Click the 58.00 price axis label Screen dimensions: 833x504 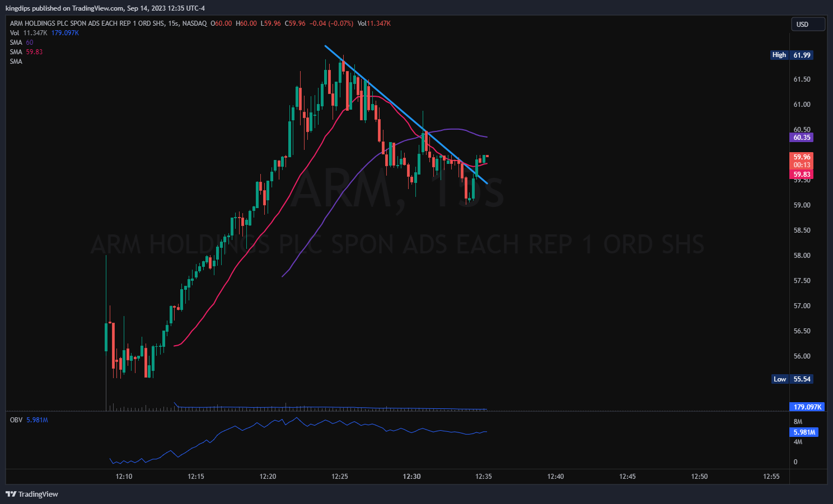802,256
